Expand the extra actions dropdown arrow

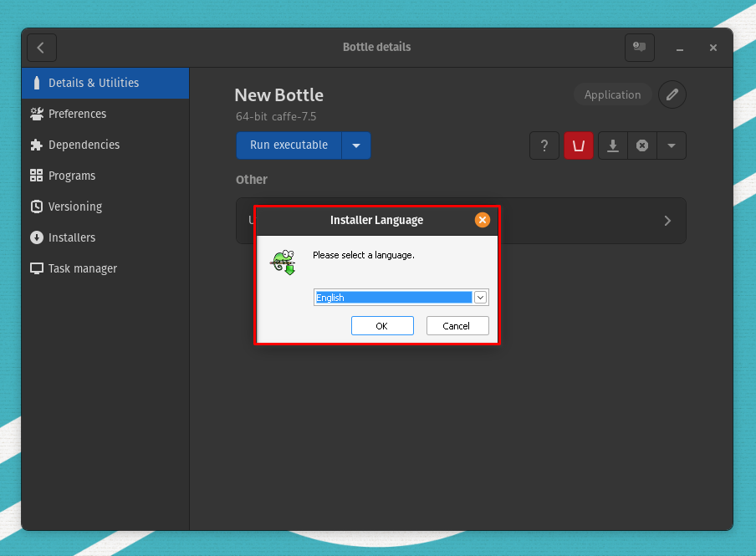point(672,145)
